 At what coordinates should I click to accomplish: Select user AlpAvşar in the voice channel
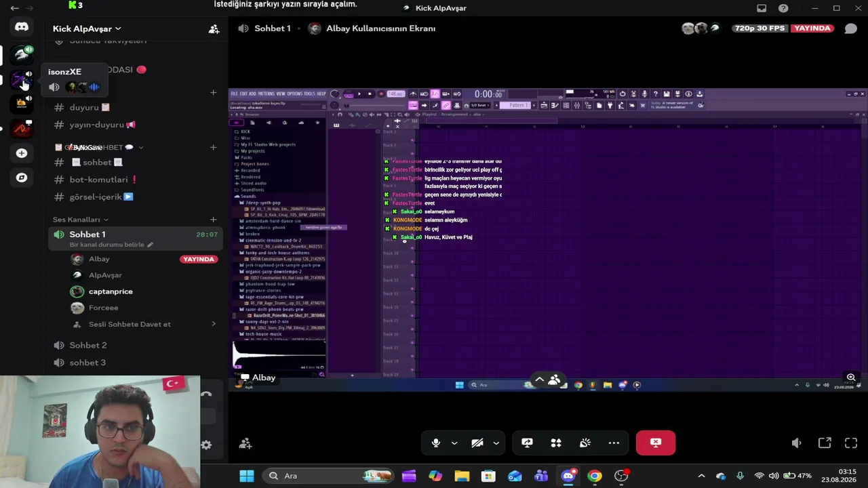click(x=142, y=275)
